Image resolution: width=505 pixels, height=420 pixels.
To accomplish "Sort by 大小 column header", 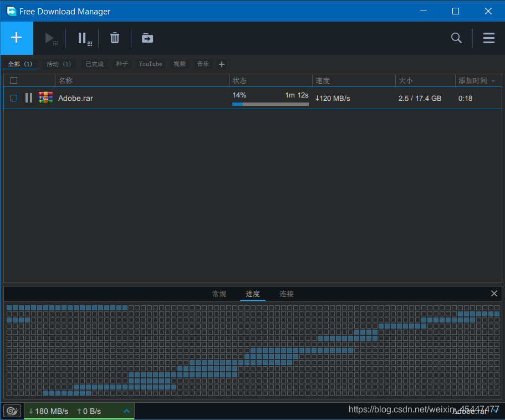I will (x=425, y=80).
